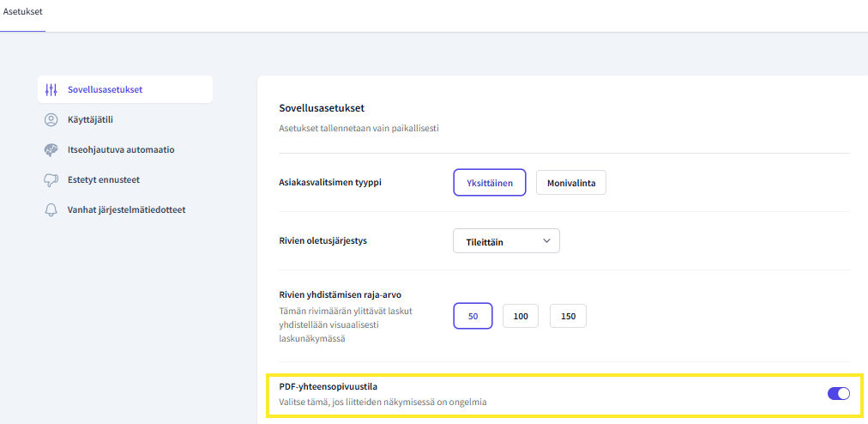Click the brain icon for Itseohjautuva automaatio
Image resolution: width=868 pixels, height=424 pixels.
coord(51,149)
